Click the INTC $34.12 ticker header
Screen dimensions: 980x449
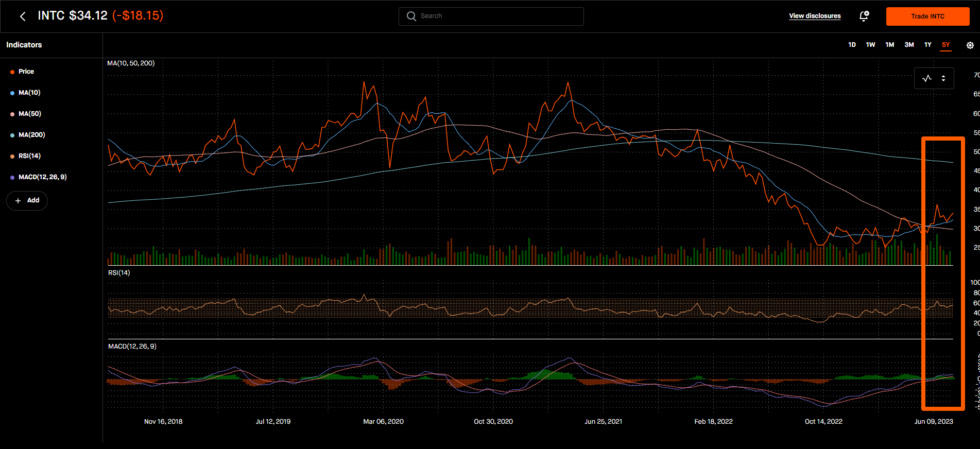(x=73, y=15)
